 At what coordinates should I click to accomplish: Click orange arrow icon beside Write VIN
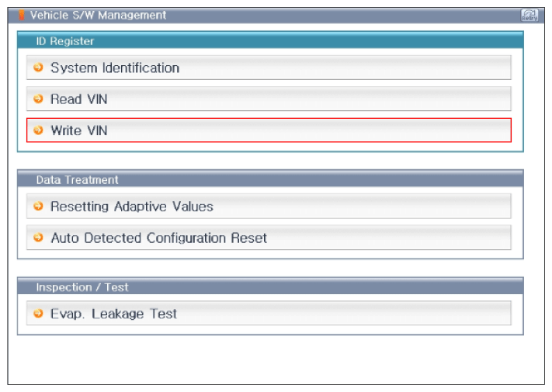pos(38,130)
